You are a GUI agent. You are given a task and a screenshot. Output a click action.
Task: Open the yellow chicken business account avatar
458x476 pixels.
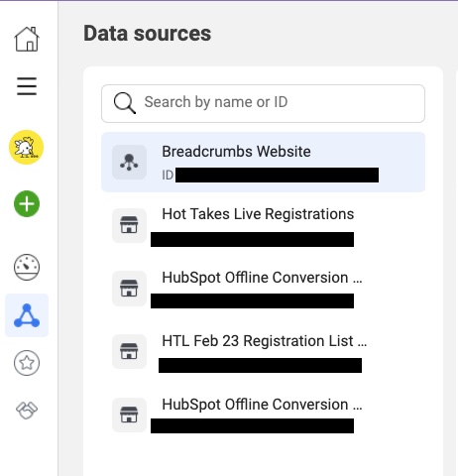pos(27,147)
